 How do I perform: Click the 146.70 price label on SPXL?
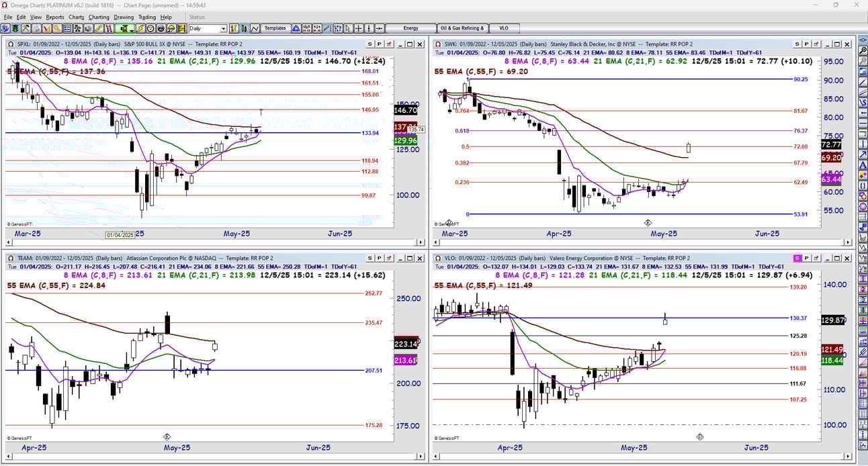point(406,110)
